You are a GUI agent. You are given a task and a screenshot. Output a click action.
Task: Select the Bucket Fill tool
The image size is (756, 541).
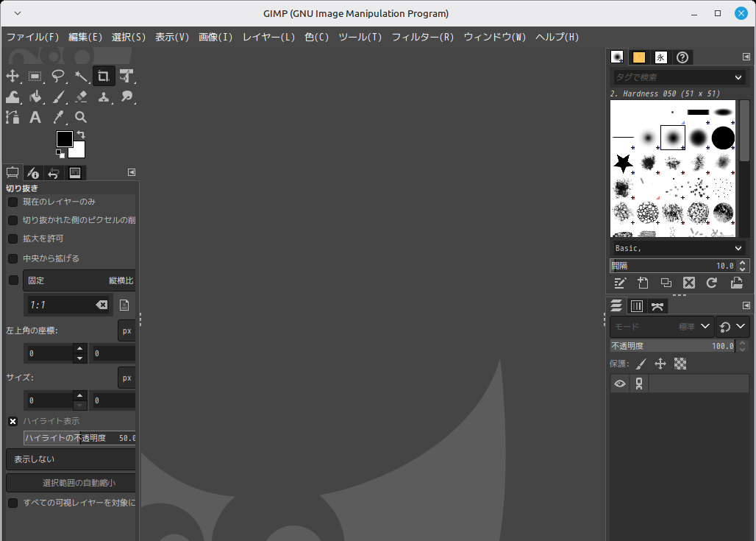pos(35,96)
